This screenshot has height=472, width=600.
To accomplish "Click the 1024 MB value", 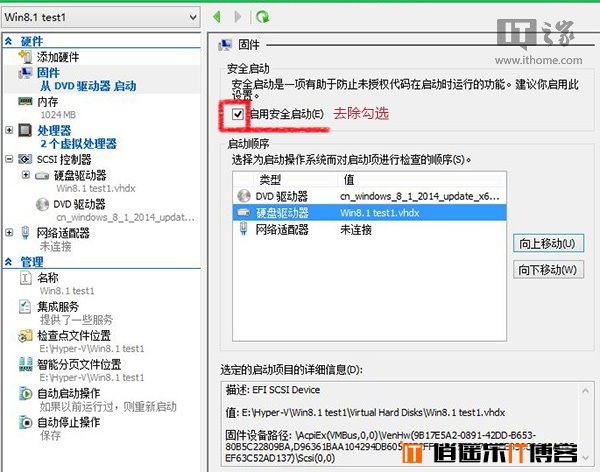I will (58, 115).
